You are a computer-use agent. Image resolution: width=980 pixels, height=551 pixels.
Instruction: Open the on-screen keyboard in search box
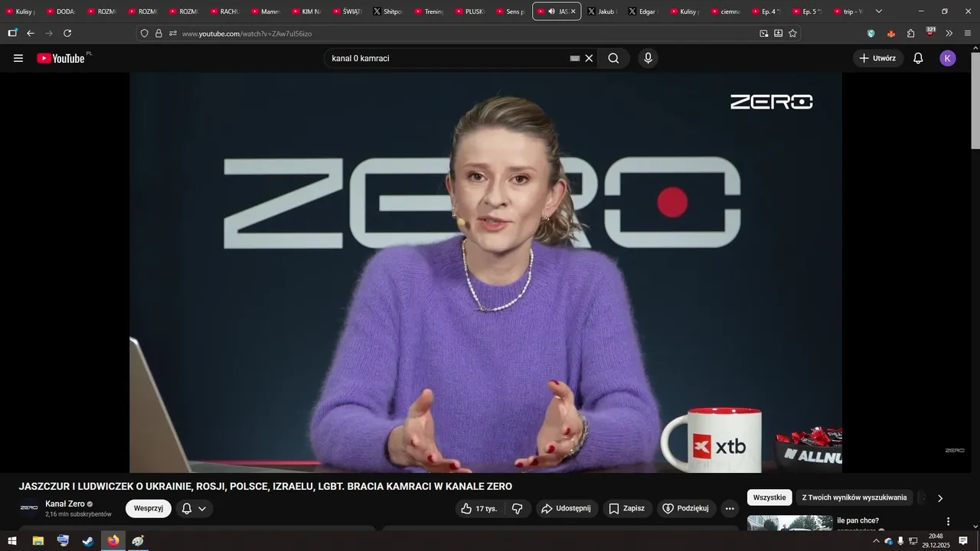pyautogui.click(x=575, y=58)
